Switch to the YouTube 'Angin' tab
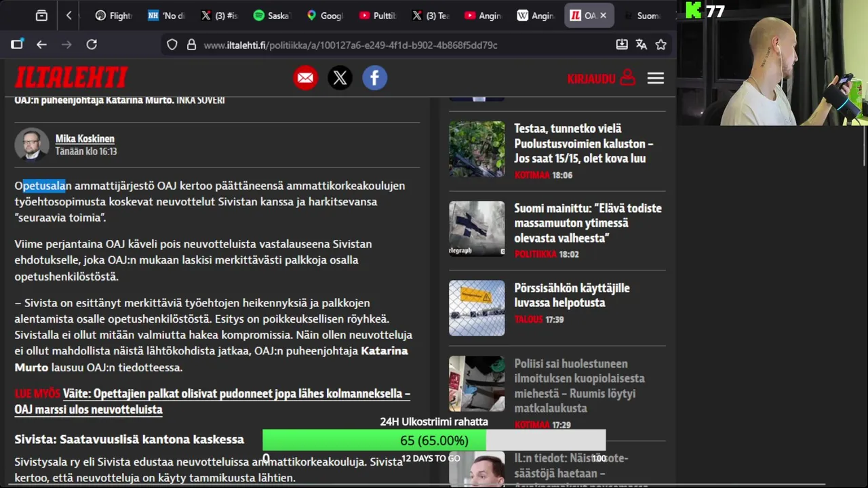 [483, 16]
